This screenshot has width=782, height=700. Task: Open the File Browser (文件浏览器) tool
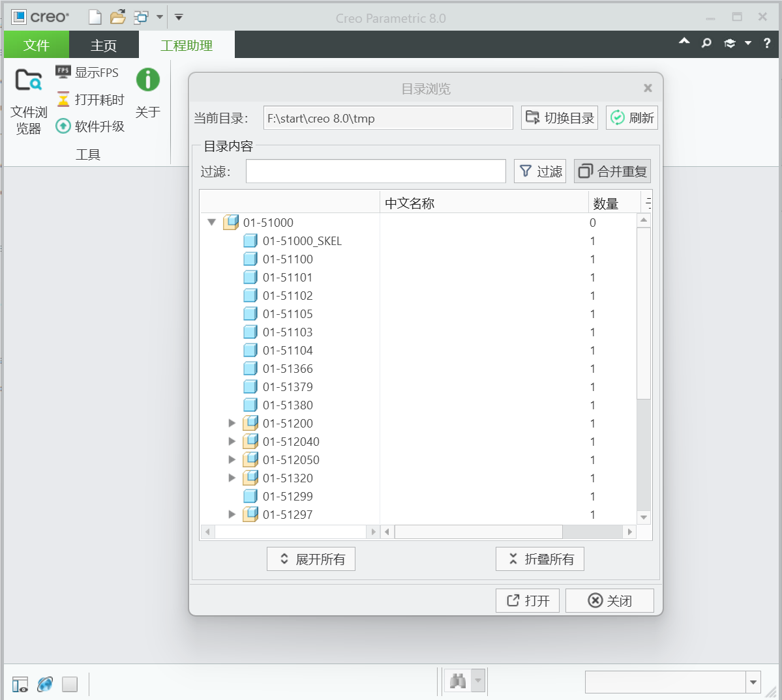tap(29, 101)
